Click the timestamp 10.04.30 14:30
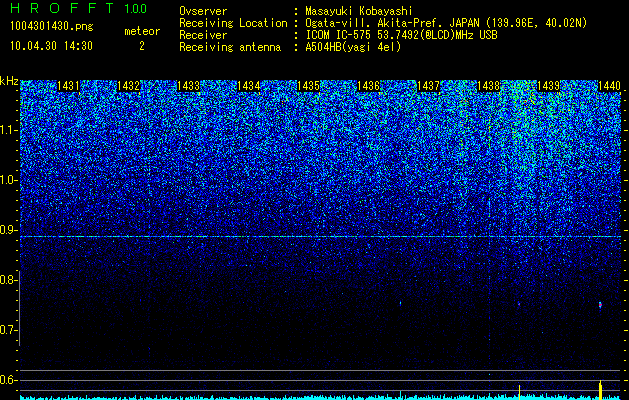Viewport: 629px width, 400px height. [51, 46]
